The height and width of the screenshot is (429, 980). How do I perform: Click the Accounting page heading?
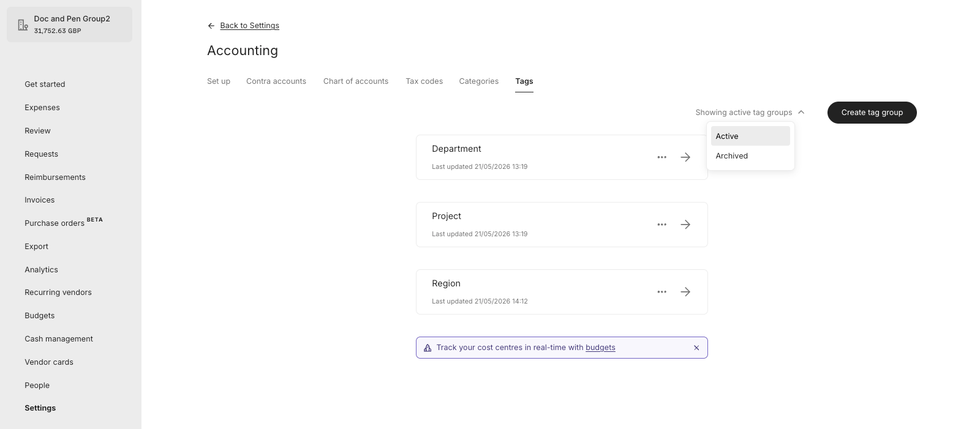point(243,51)
